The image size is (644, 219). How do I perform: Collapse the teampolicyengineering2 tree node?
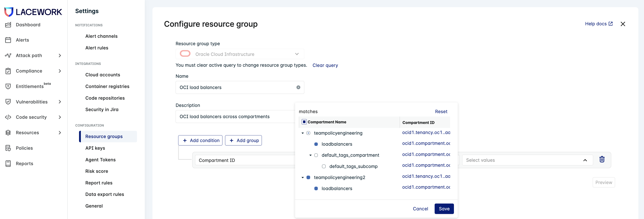pyautogui.click(x=302, y=178)
